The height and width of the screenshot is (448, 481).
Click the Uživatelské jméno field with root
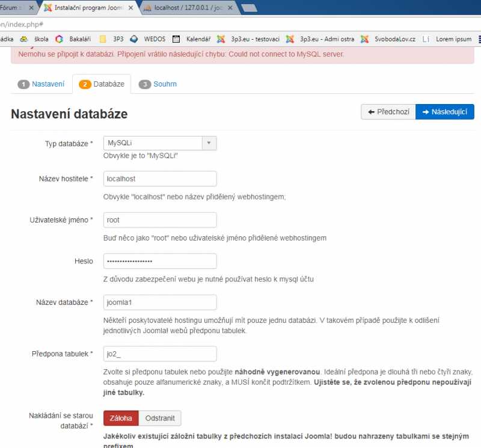click(160, 220)
